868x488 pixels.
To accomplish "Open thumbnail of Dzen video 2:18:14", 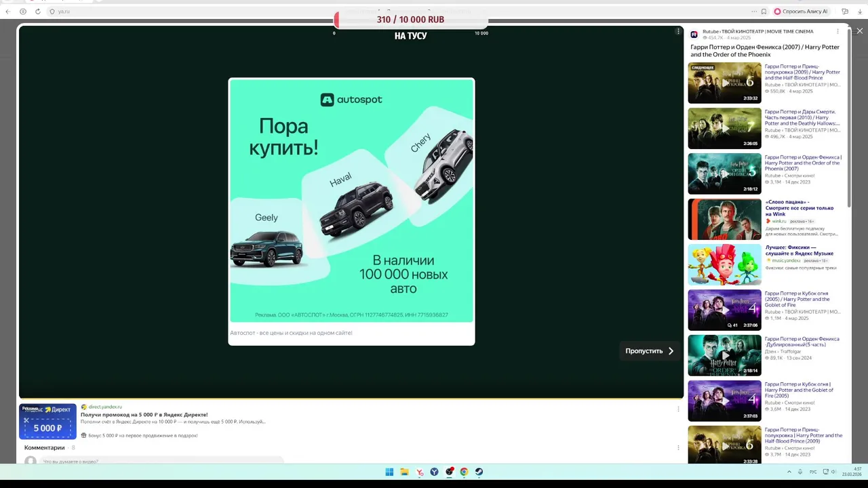I will coord(724,355).
